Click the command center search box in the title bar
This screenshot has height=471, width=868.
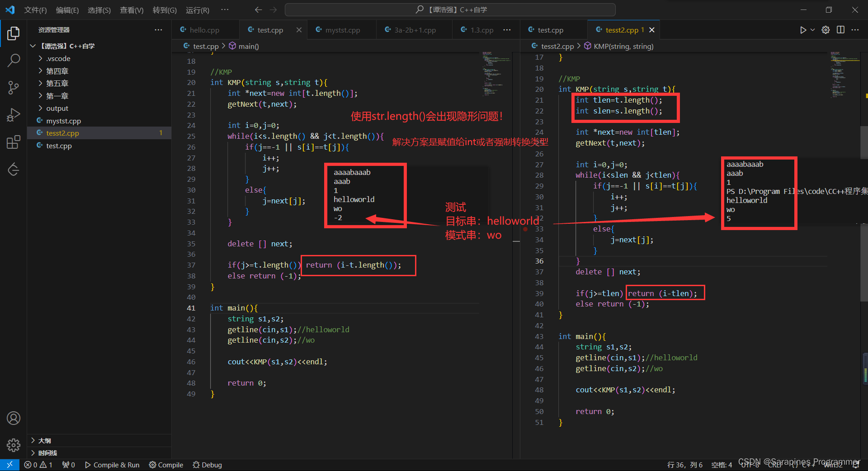[x=450, y=9]
